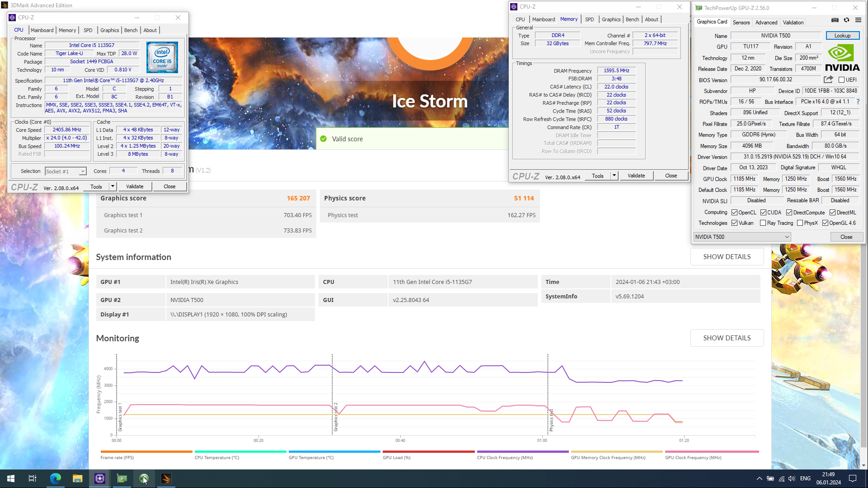Viewport: 868px width, 488px height.
Task: Click the bus interface question mark
Action: pyautogui.click(x=858, y=102)
